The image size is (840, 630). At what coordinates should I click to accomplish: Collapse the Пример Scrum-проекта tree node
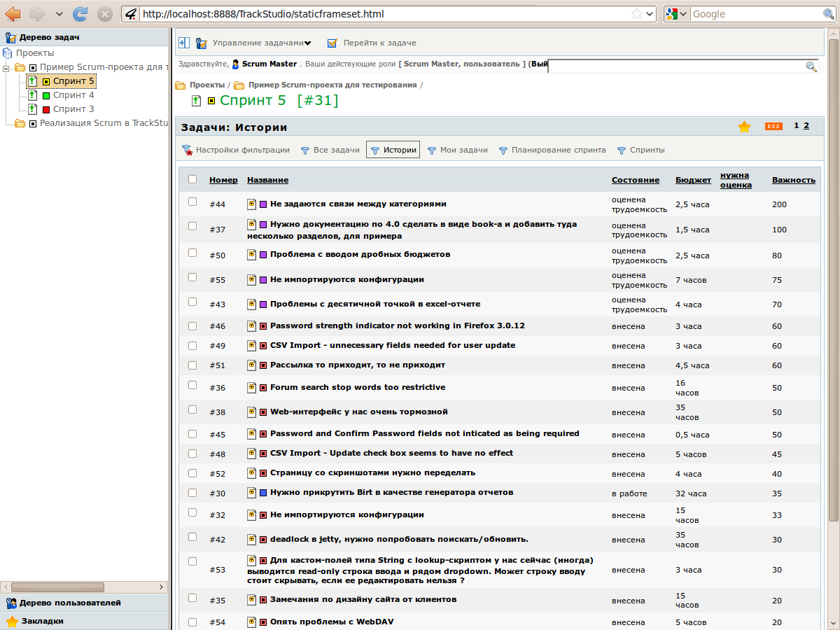pyautogui.click(x=6, y=68)
